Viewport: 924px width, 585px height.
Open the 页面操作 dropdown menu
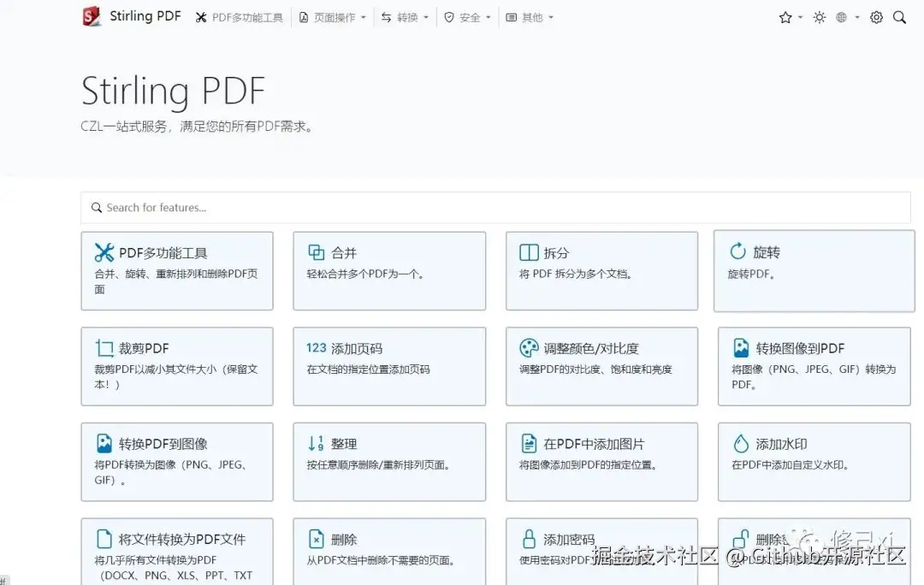tap(332, 18)
